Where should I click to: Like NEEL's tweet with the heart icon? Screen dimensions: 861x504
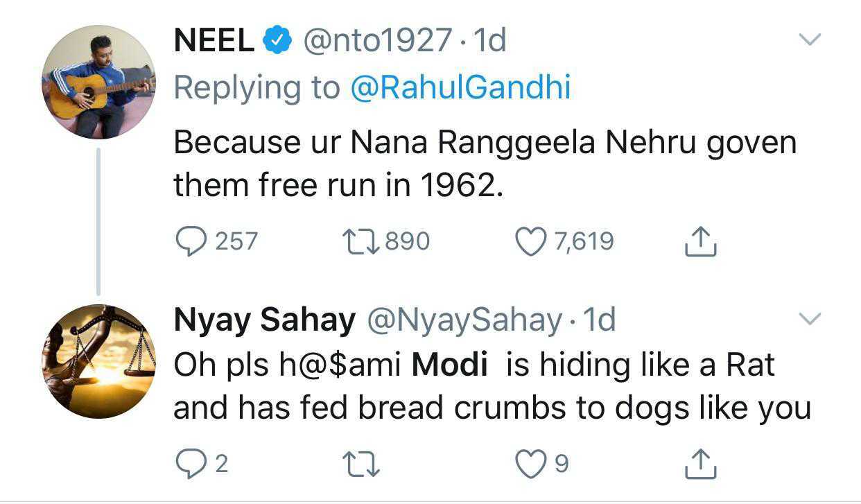(530, 241)
